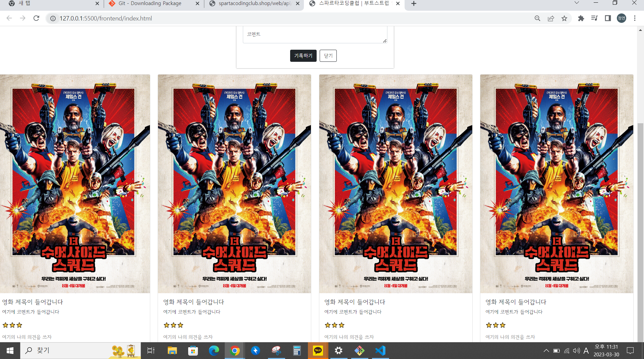644x359 pixels.
Task: Open the notification center icon
Action: point(630,351)
